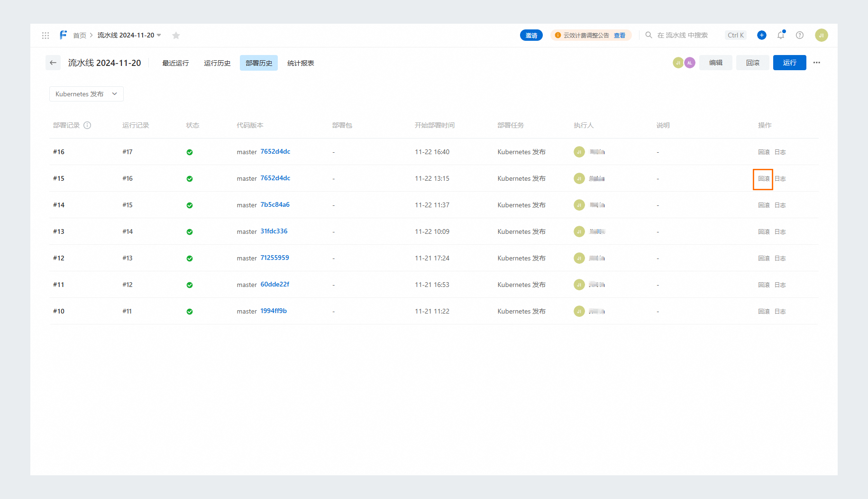This screenshot has width=868, height=499.
Task: Click the executor avatar in row #16
Action: click(x=579, y=152)
